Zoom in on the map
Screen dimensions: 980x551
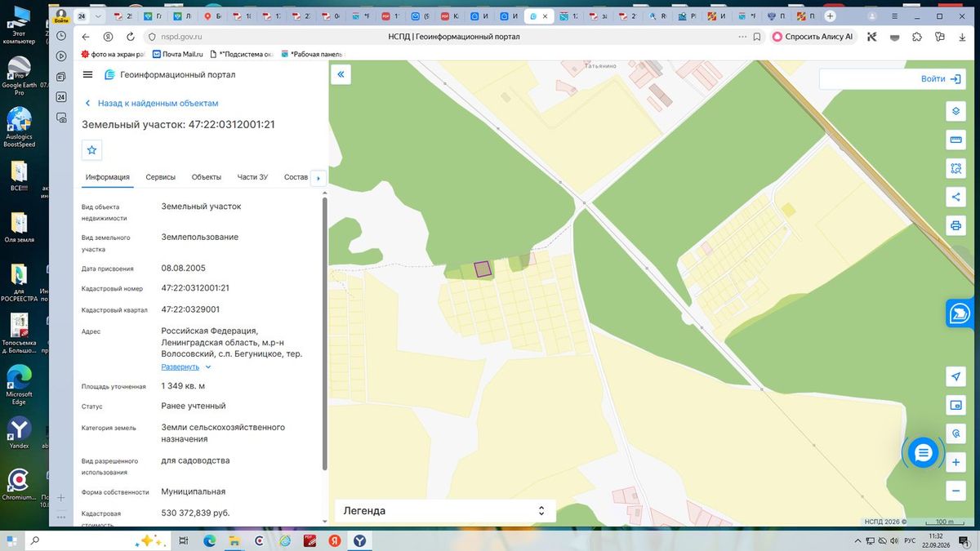(955, 463)
